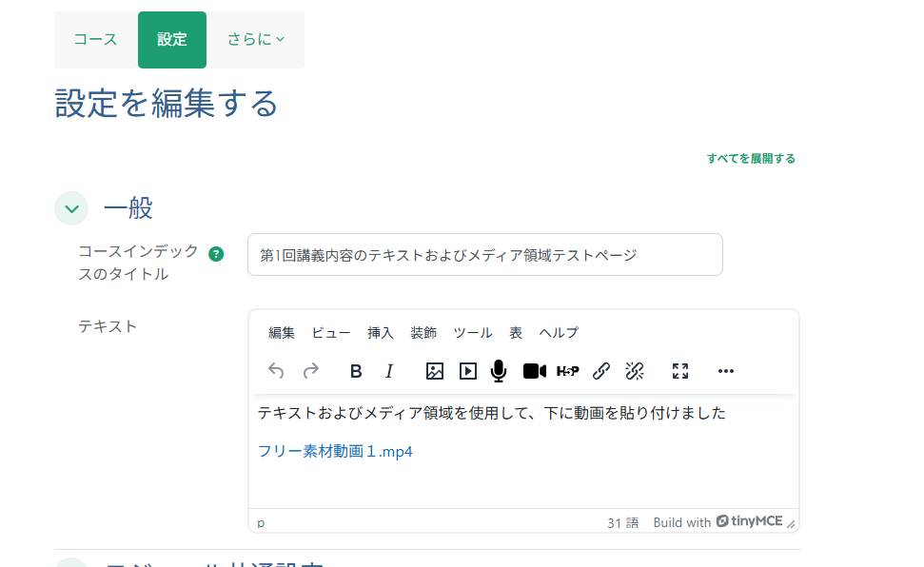Screen dimensions: 924x567
Task: Click すべてを展開する to expand all sections
Action: pyautogui.click(x=751, y=158)
